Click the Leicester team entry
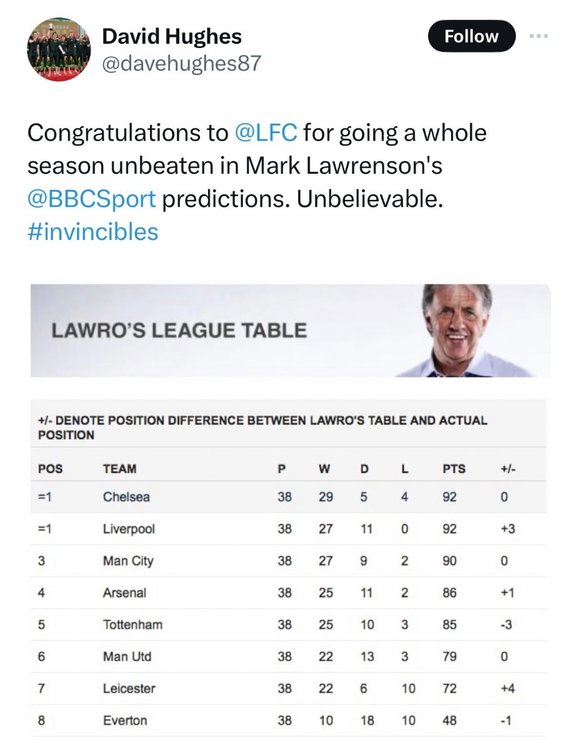 [x=129, y=689]
